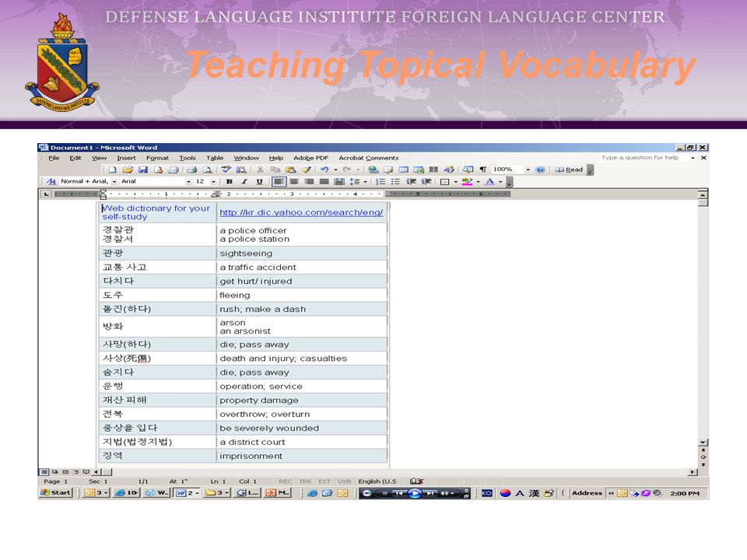Toggle Align Right paragraph alignment
747x560 pixels.
click(x=309, y=181)
